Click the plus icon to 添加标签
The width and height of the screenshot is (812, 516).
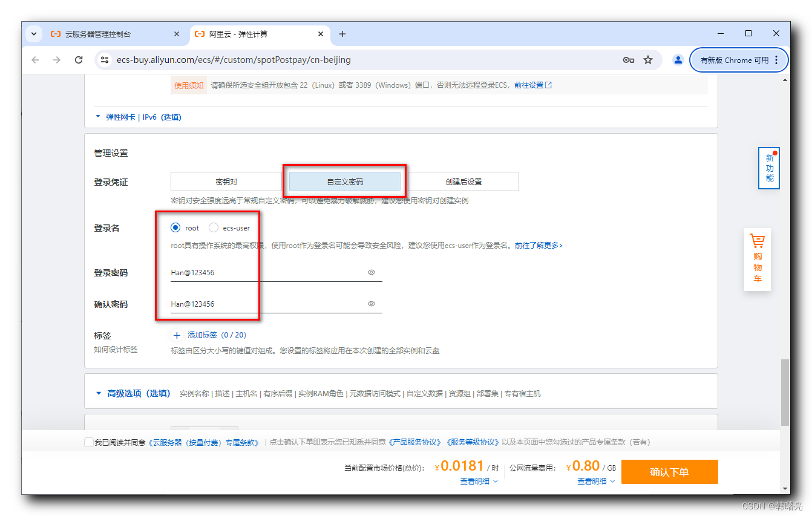[x=176, y=335]
